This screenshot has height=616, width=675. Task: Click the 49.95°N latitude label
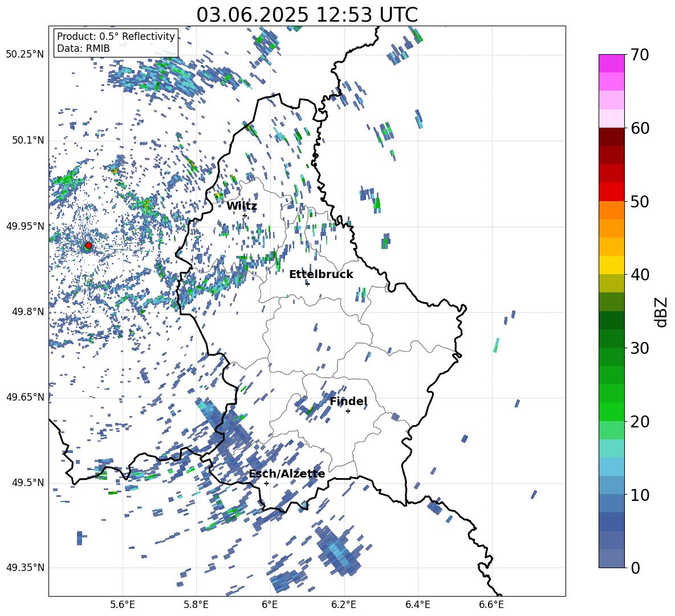pos(25,226)
